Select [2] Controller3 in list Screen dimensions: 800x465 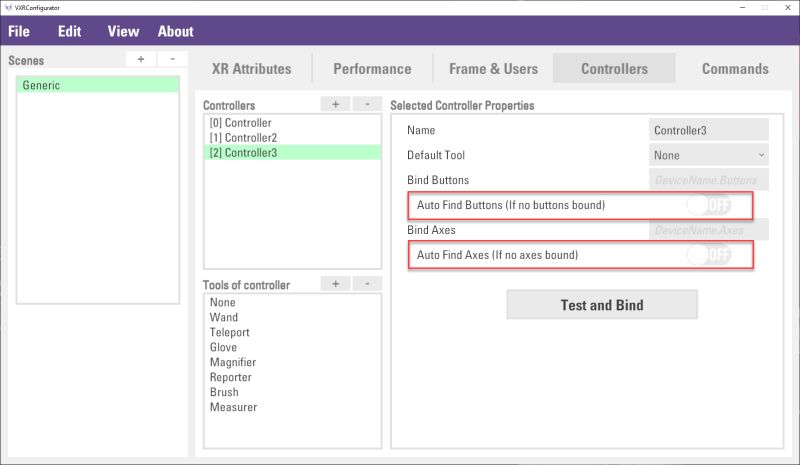pos(292,153)
